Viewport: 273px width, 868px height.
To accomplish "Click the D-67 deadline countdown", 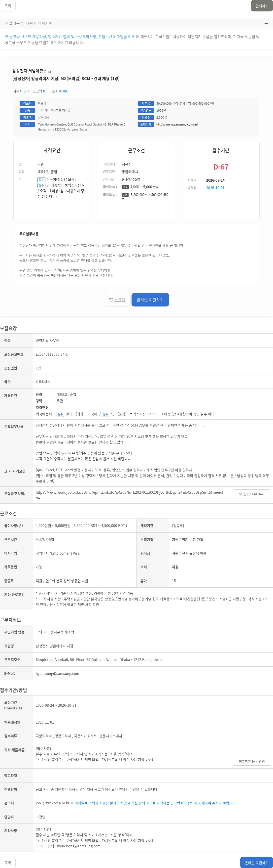I will (x=221, y=167).
